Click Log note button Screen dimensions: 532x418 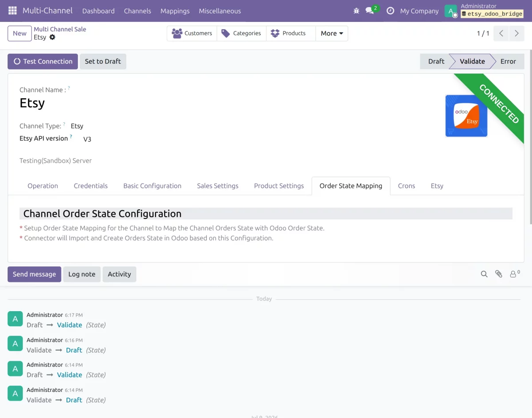click(82, 274)
